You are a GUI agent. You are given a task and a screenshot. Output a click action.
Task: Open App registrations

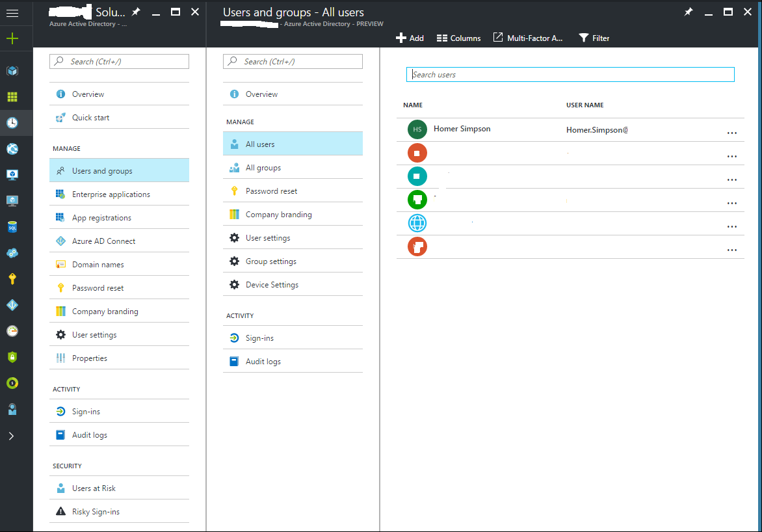(119, 217)
